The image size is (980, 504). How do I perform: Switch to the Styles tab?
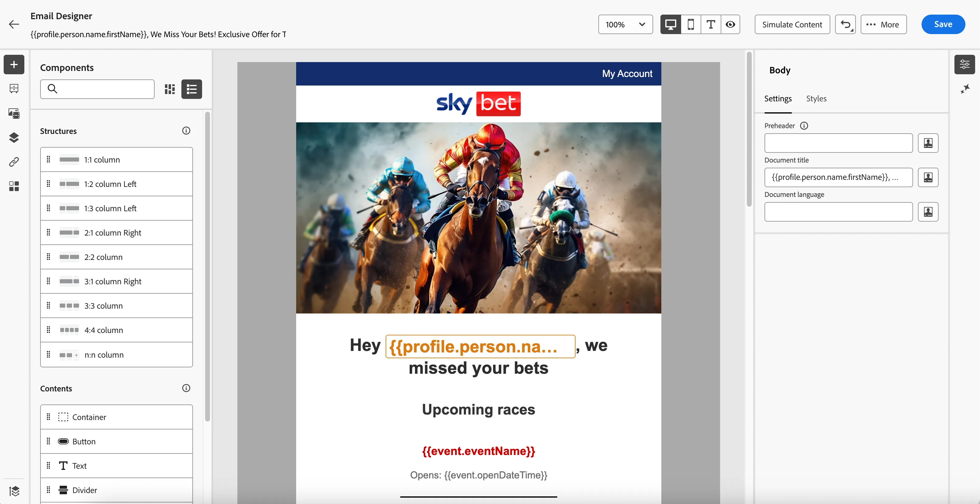[816, 99]
